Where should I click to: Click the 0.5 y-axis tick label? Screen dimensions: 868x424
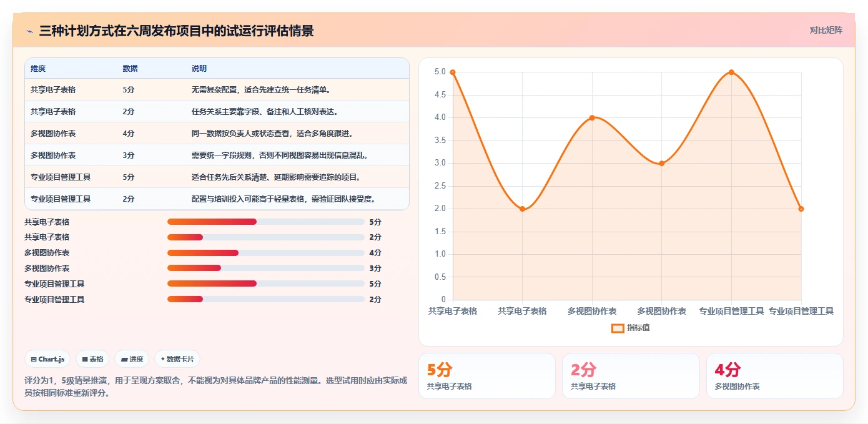[x=440, y=277]
